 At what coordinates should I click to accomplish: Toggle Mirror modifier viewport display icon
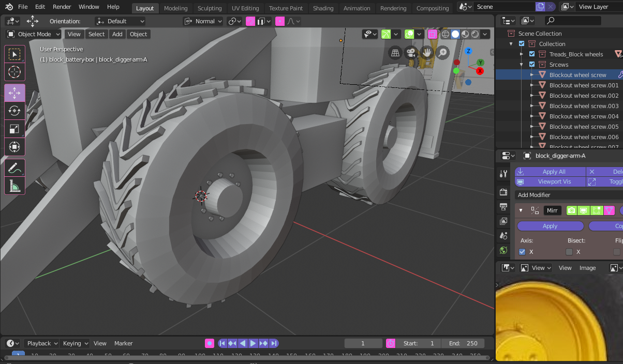tap(584, 210)
